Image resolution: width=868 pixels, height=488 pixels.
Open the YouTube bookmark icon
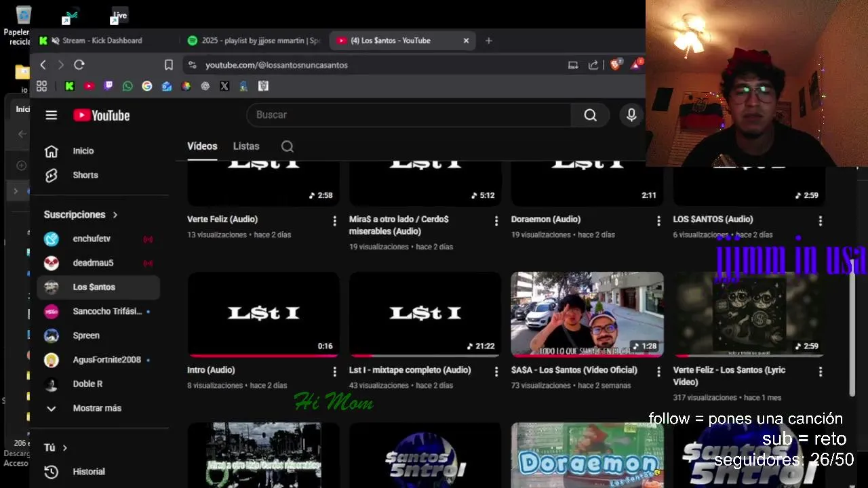[89, 86]
